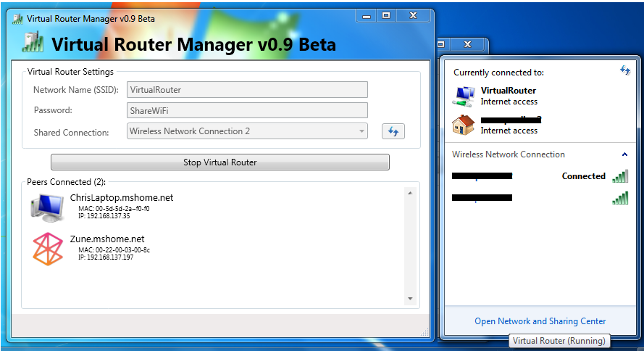Close the background window behind the flyout
Image resolution: width=644 pixels, height=351 pixels.
467,44
